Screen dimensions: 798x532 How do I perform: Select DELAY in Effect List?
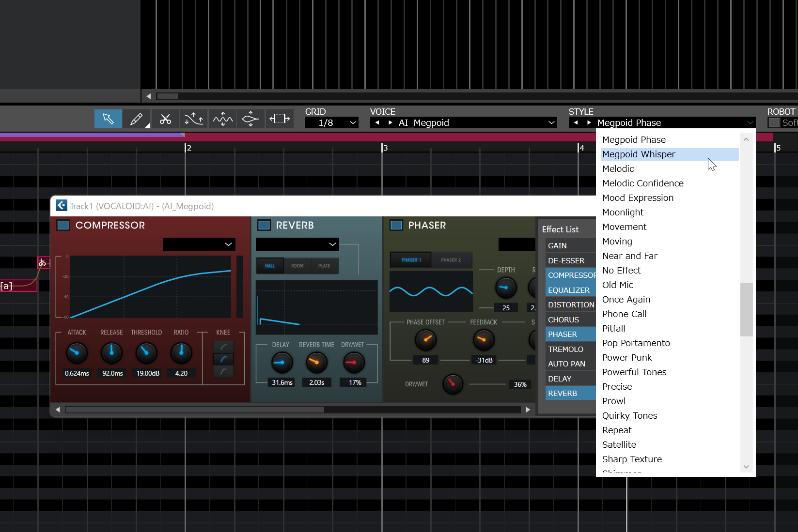[570, 379]
